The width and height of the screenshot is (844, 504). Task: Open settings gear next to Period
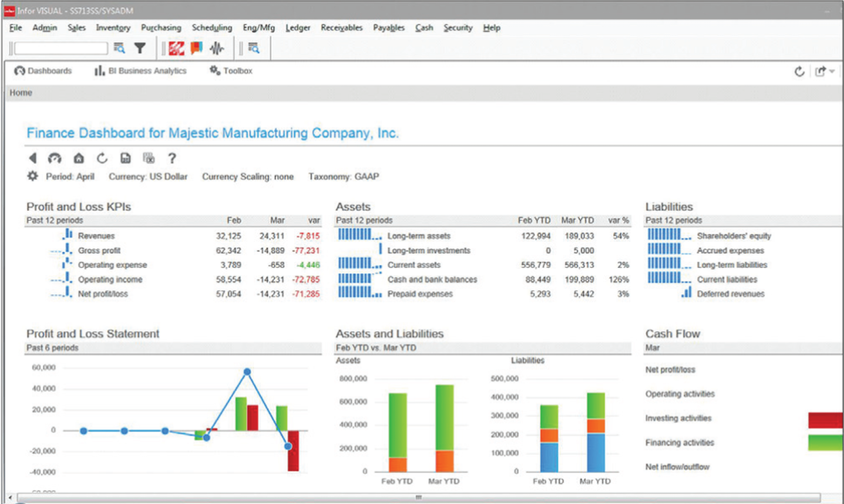point(33,176)
